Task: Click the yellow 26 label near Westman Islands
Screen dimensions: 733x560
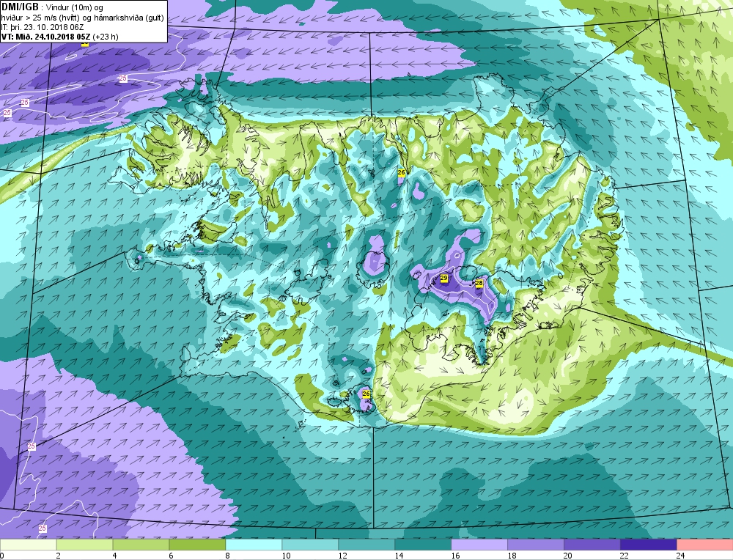Action: (366, 394)
